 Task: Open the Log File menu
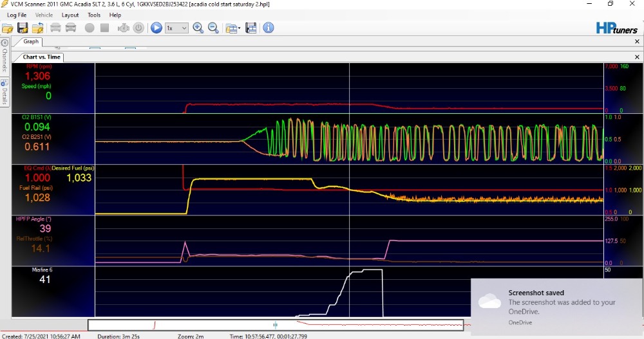click(17, 15)
